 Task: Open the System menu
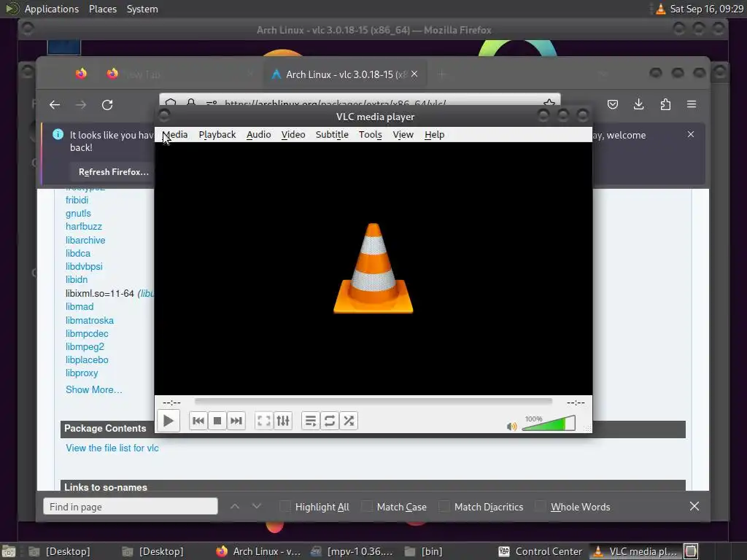pyautogui.click(x=142, y=9)
